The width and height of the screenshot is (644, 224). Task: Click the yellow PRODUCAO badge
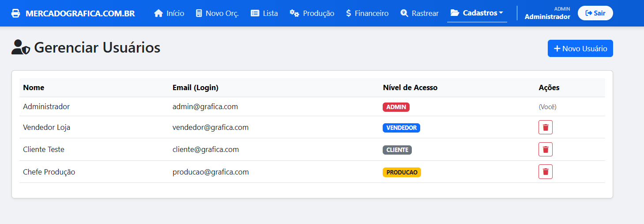402,172
